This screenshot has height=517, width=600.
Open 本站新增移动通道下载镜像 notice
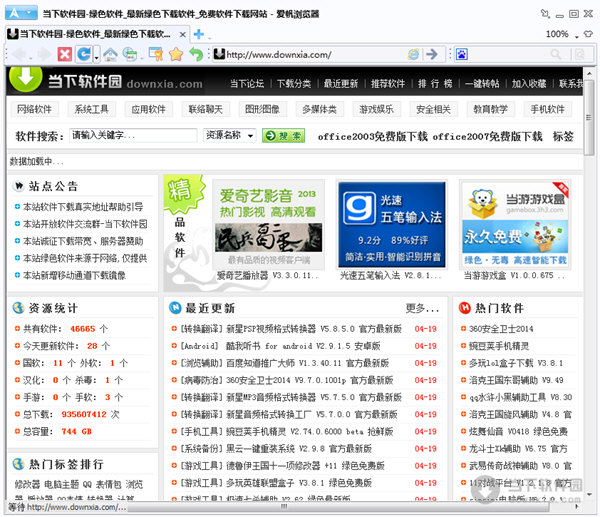[74, 276]
